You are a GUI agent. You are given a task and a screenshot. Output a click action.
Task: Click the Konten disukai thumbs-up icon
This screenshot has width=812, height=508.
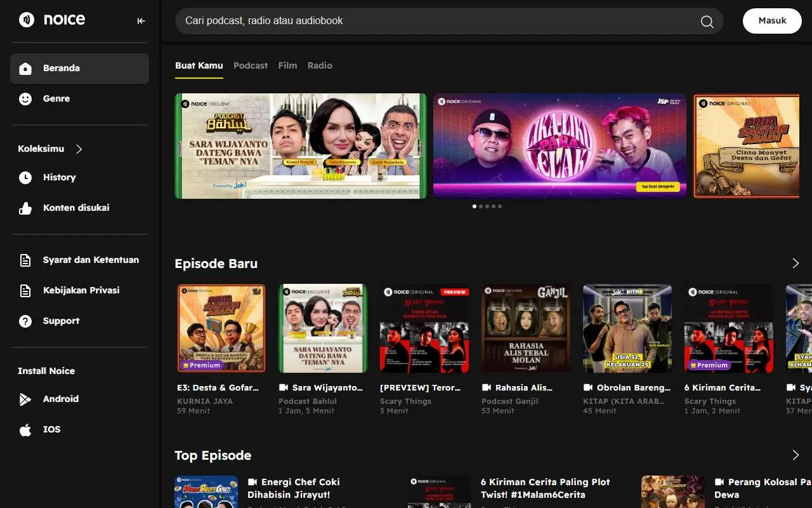[25, 208]
